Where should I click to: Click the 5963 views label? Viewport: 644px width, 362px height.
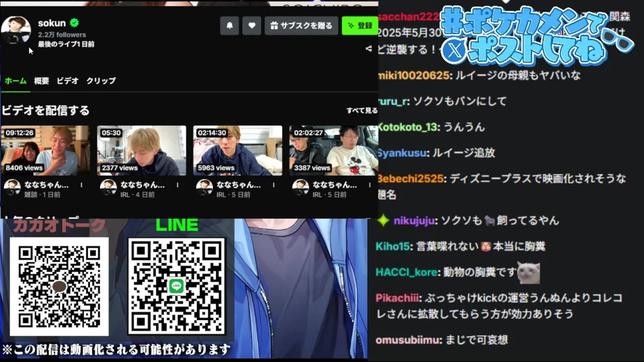click(216, 168)
